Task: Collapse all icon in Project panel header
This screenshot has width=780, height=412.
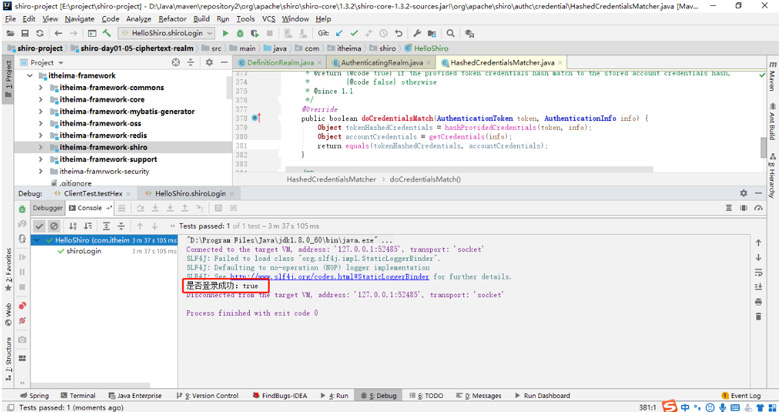Action: [191, 62]
